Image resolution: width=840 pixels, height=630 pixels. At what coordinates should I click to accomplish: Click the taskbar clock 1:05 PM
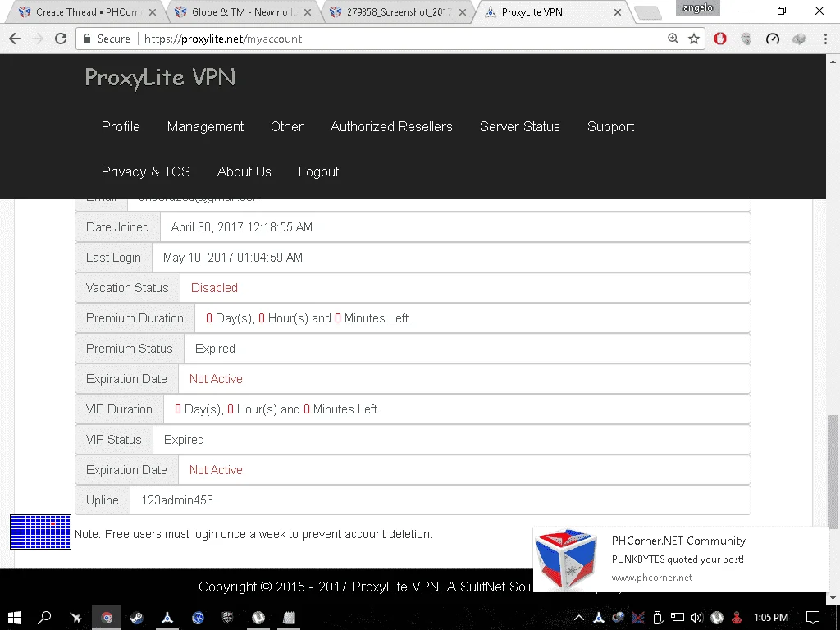point(771,618)
